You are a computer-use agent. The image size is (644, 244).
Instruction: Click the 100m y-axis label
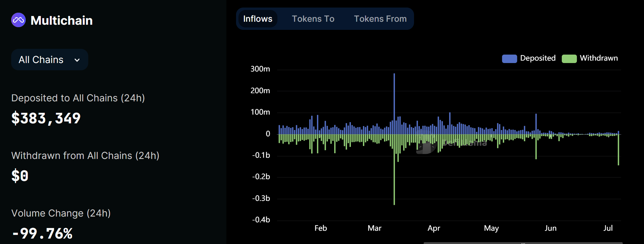point(260,112)
